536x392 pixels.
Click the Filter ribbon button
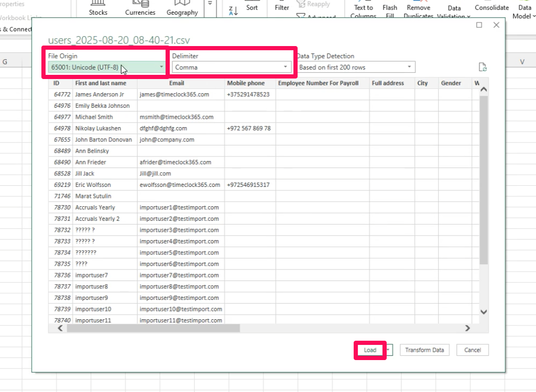[x=282, y=8]
